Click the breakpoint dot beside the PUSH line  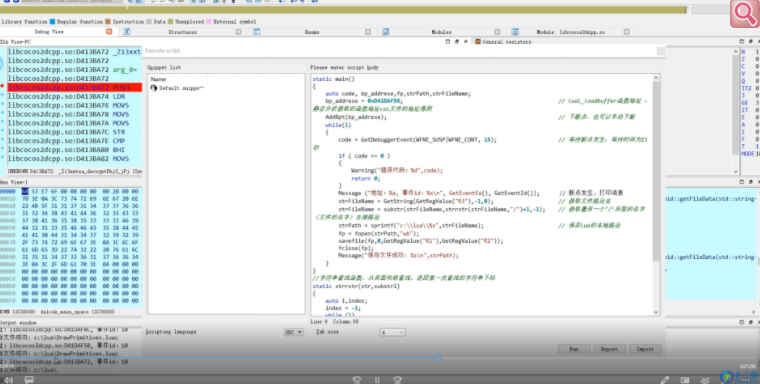2,87
